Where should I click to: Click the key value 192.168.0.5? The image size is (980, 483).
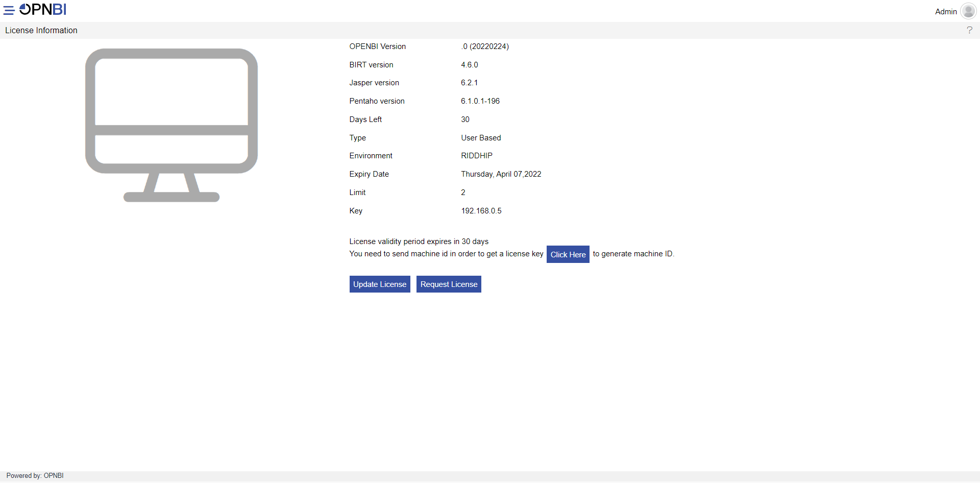[x=481, y=211]
